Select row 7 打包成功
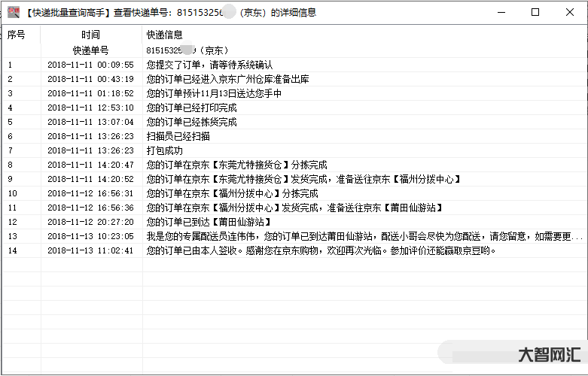Screen dimensions: 588x376 pos(164,150)
